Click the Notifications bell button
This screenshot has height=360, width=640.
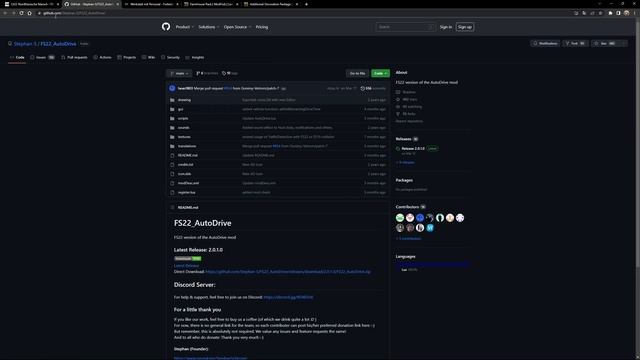(545, 43)
